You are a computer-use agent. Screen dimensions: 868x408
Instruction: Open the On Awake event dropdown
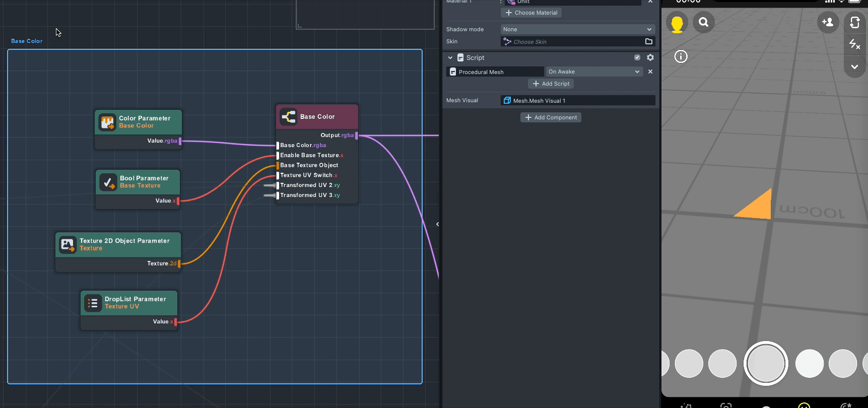click(594, 72)
